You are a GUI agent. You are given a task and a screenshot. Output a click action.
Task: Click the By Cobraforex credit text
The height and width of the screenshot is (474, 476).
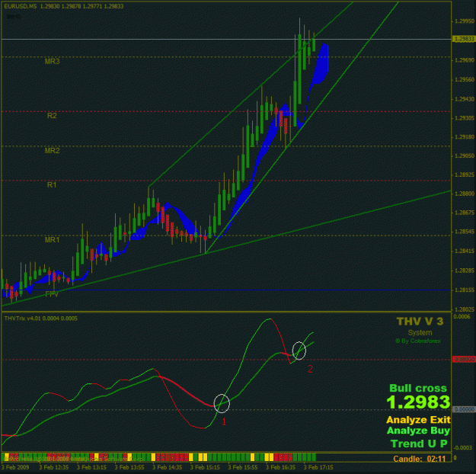click(418, 341)
